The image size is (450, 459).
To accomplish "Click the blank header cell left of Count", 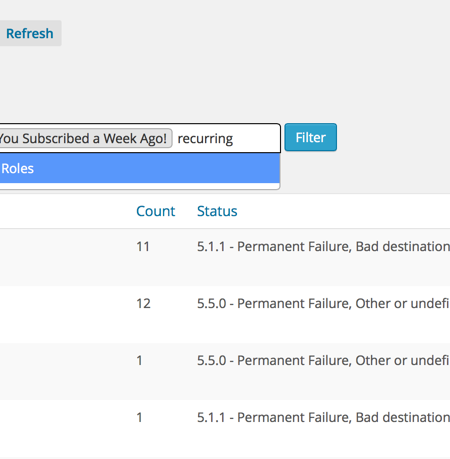I will 65,211.
